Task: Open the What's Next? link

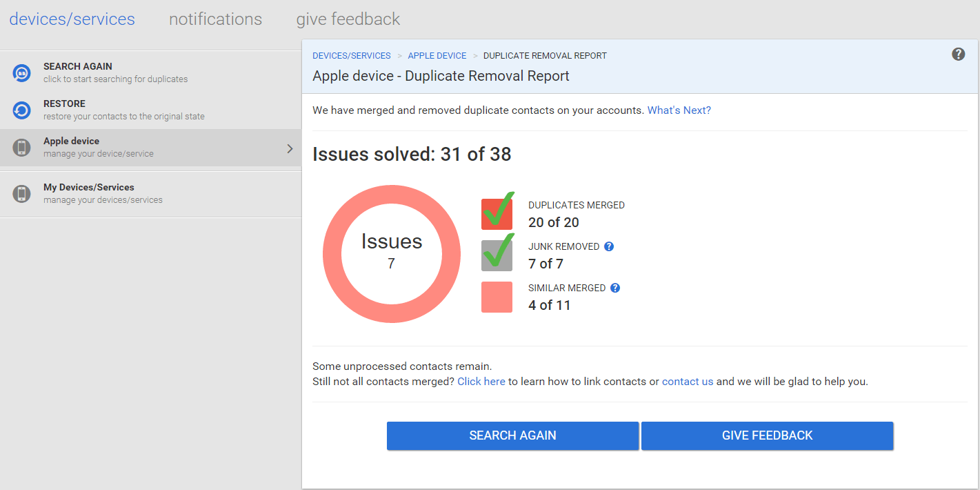Action: tap(679, 110)
